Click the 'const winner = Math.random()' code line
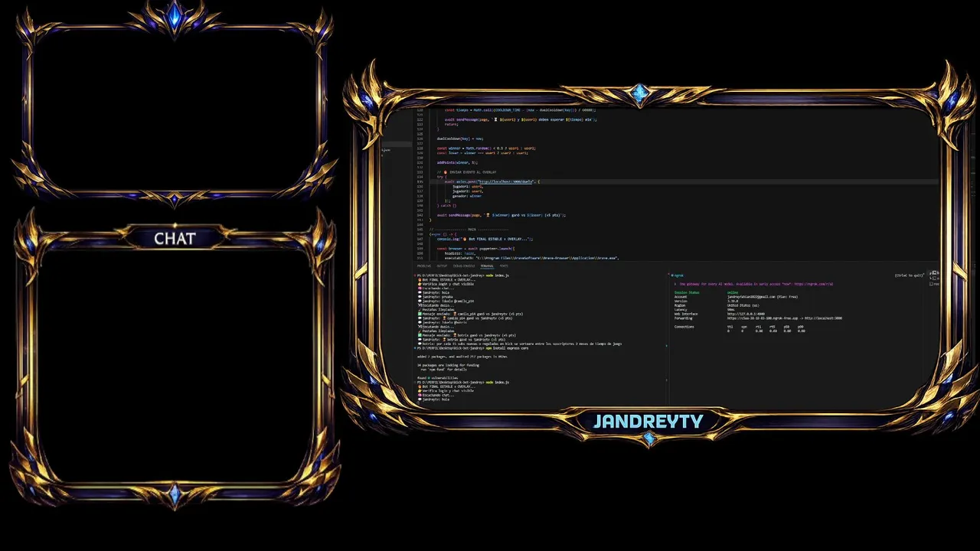The width and height of the screenshot is (980, 551). [487, 148]
